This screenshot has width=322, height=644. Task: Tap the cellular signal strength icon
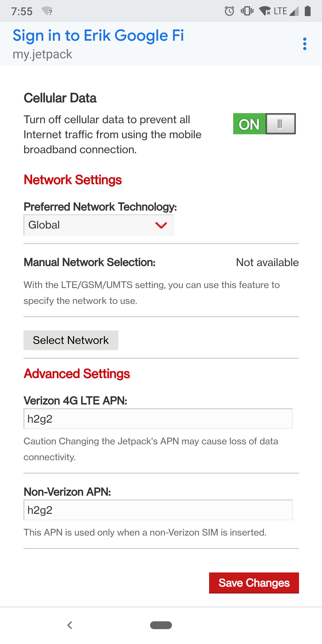coord(294,11)
